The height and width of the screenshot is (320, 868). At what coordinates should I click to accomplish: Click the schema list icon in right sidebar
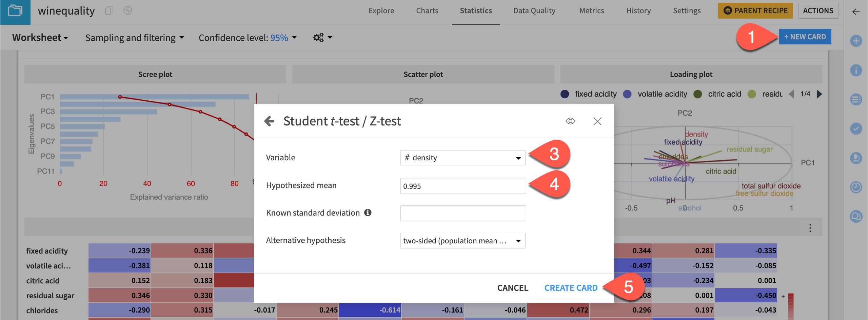click(856, 99)
